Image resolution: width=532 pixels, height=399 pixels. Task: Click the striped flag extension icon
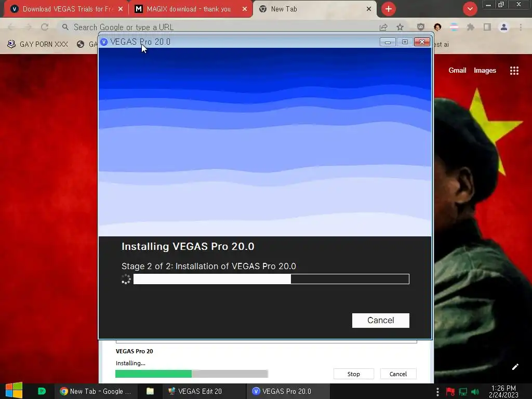pos(454,27)
